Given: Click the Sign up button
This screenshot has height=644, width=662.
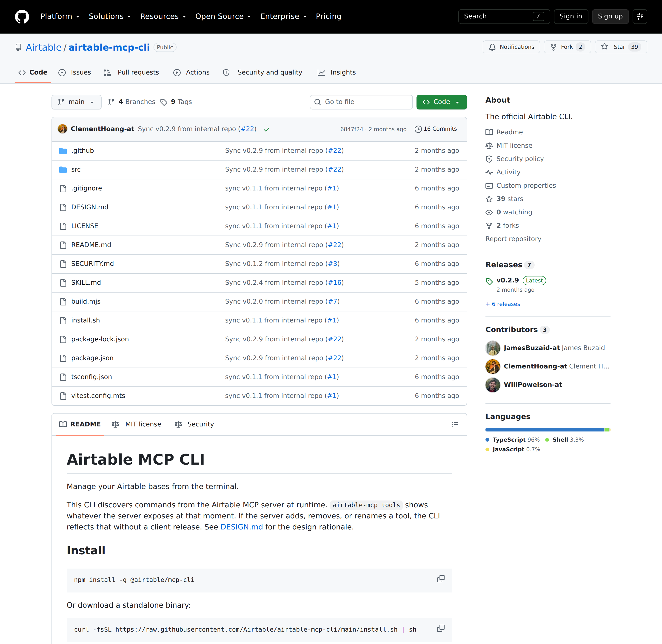Looking at the screenshot, I should tap(610, 17).
